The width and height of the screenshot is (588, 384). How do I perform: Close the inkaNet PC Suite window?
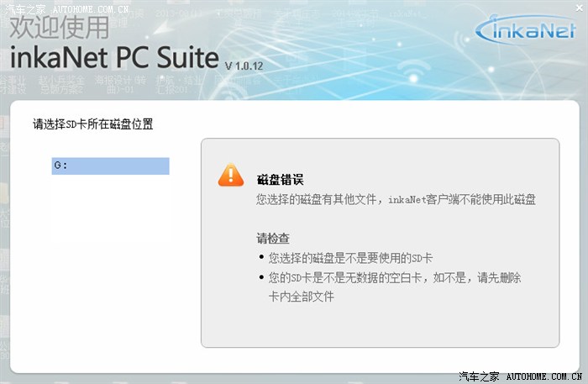pyautogui.click(x=580, y=8)
